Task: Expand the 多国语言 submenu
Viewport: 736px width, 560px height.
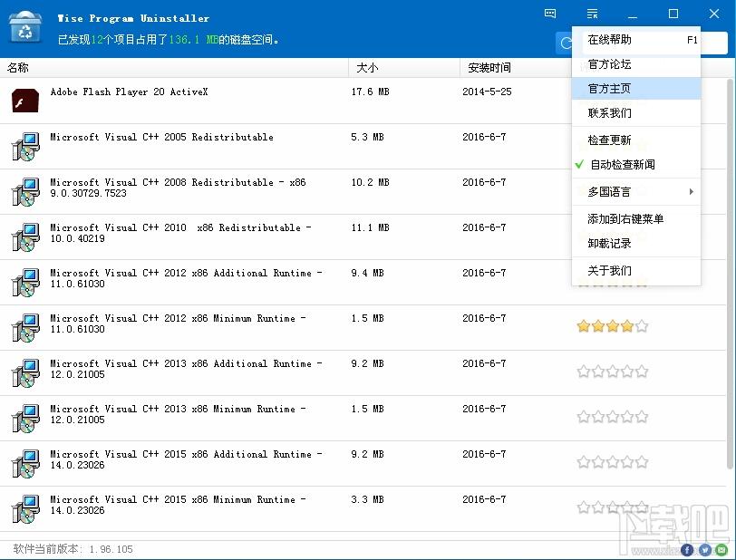Action: click(636, 191)
